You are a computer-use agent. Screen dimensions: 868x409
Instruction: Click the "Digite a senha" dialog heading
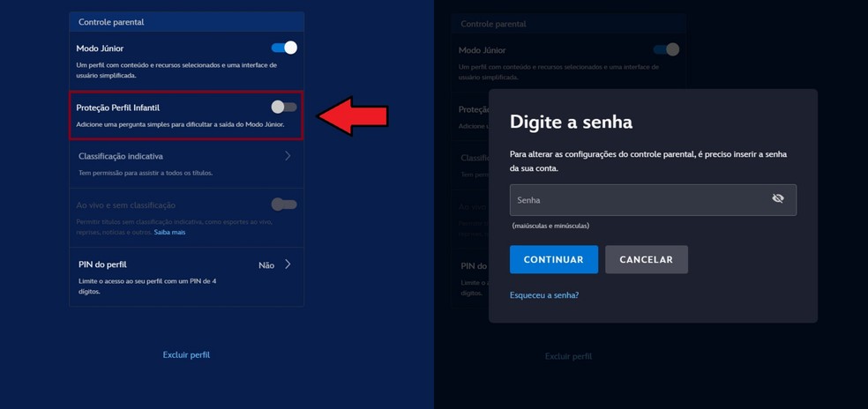coord(571,122)
